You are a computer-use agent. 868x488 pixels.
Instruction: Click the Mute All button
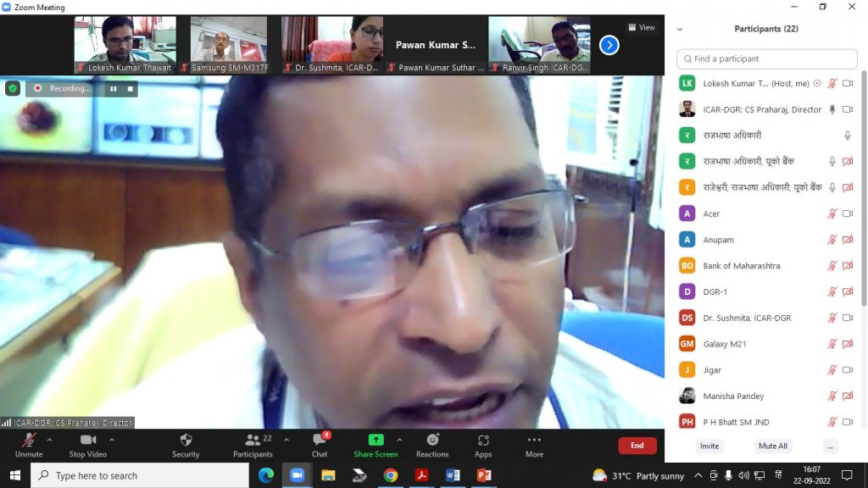[772, 446]
